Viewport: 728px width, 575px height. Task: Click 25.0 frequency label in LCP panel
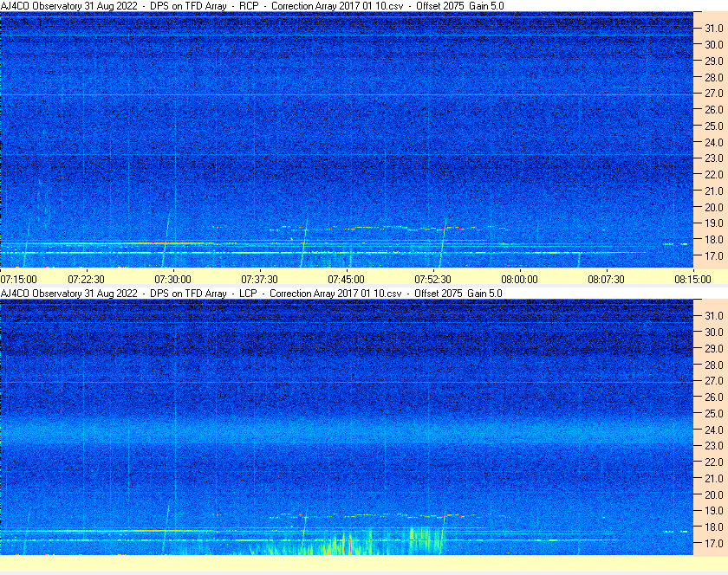click(x=714, y=413)
